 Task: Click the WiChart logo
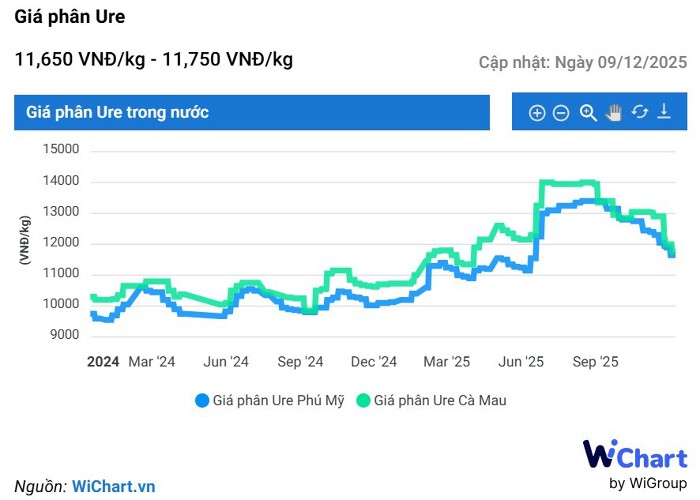(635, 456)
